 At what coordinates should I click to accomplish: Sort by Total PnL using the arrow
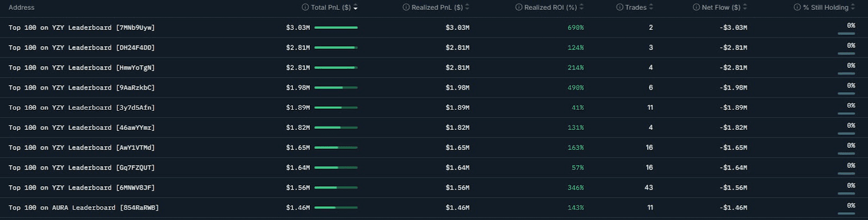355,8
